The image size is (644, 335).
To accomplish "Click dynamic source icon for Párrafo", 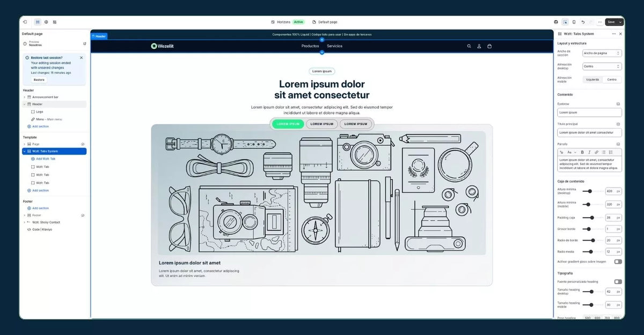I will pyautogui.click(x=618, y=144).
